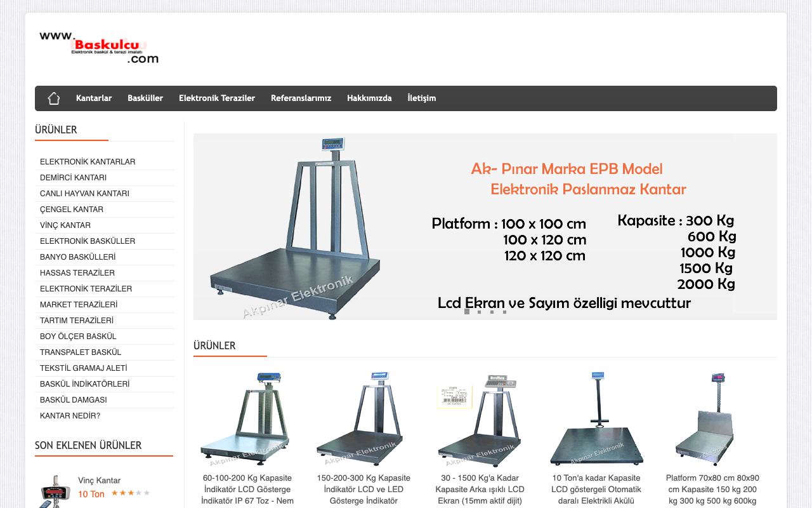Viewport: 812px width, 508px height.
Task: Open MARKET TERAZİLERİ category
Action: click(79, 305)
